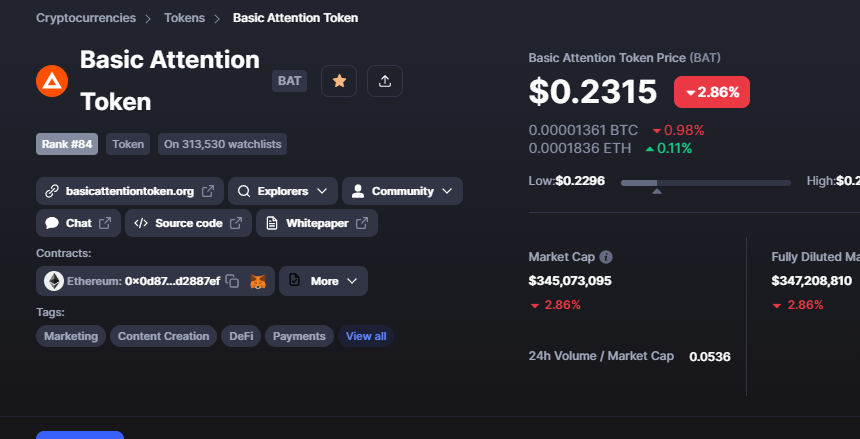Click View all tags
The height and width of the screenshot is (439, 860).
pyautogui.click(x=366, y=336)
